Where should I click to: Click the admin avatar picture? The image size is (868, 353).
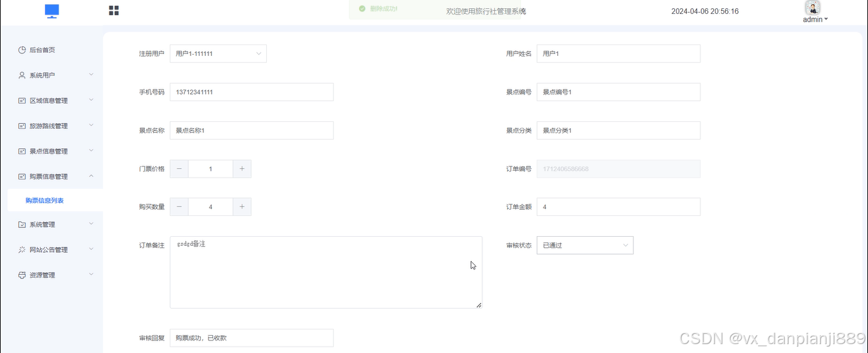pyautogui.click(x=813, y=8)
